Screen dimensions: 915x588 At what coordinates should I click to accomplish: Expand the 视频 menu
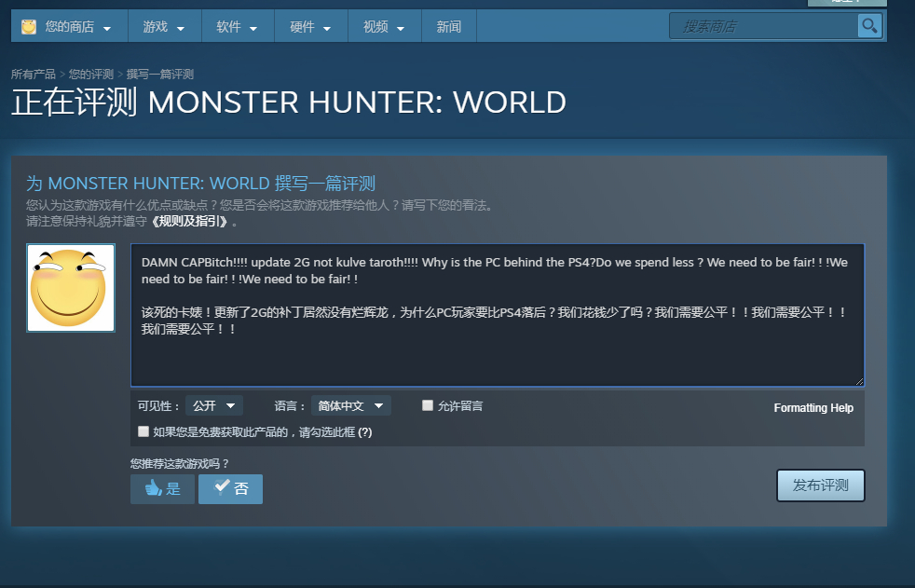[385, 27]
